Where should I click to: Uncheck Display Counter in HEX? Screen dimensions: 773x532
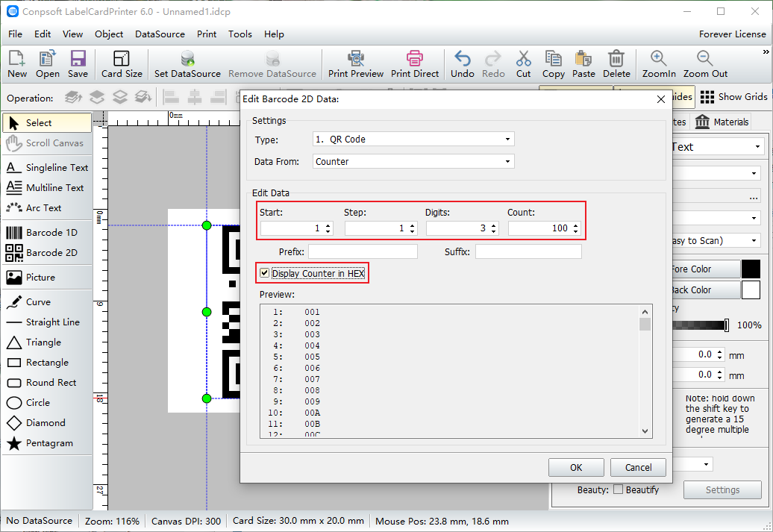click(x=265, y=273)
